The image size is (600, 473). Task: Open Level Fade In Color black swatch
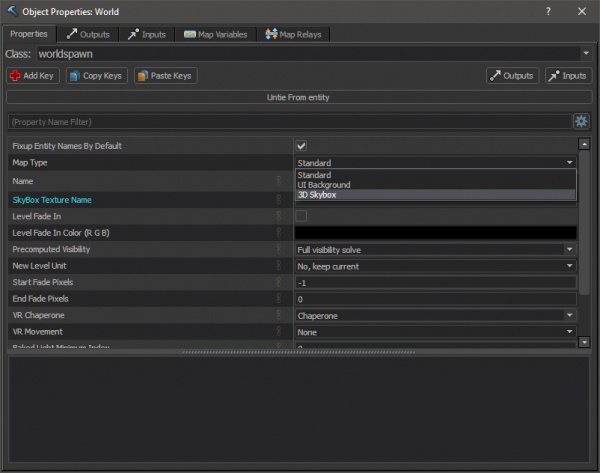(435, 233)
